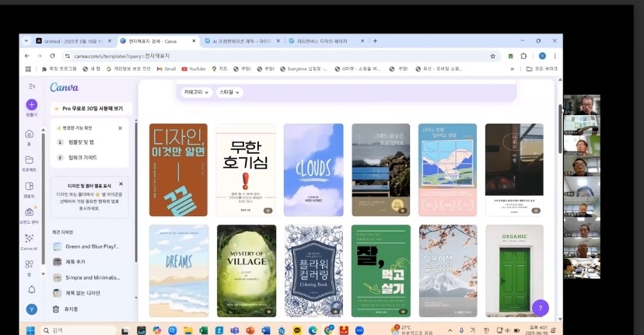This screenshot has width=644, height=335.
Task: Show more bookmarks with the chevron
Action: [x=513, y=68]
